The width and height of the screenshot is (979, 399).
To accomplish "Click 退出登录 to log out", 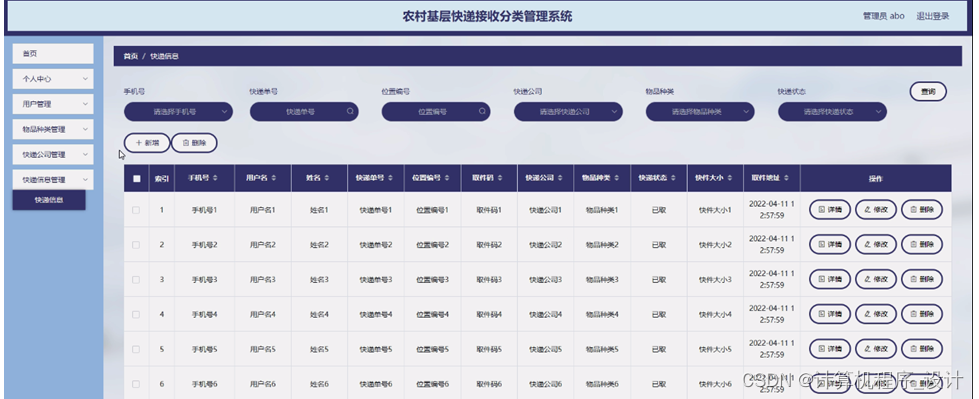I will pos(933,16).
